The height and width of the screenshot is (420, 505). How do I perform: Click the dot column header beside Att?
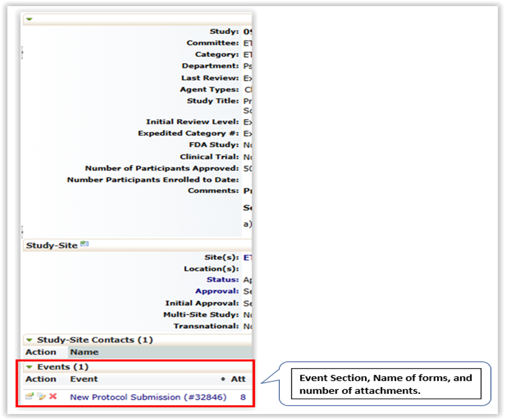pyautogui.click(x=222, y=379)
